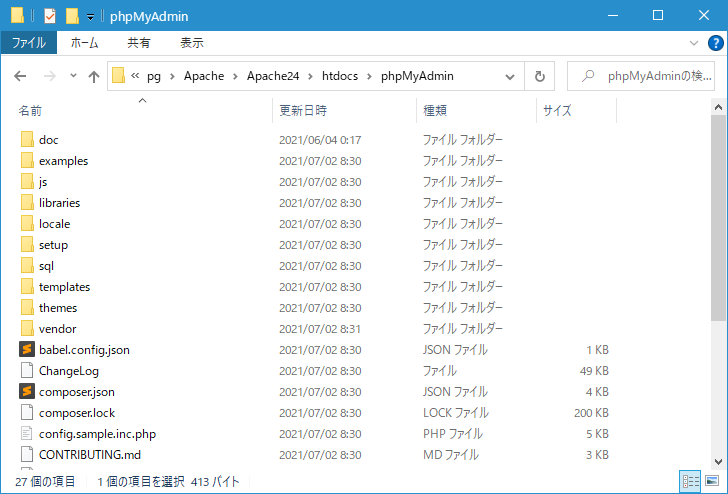
Task: Click the locale folder icon
Action: pos(27,223)
